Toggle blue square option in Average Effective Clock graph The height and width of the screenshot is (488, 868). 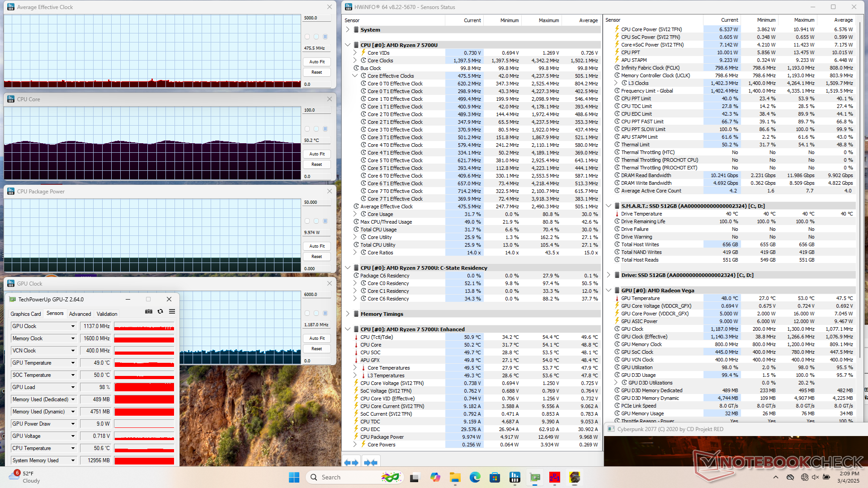pos(325,37)
